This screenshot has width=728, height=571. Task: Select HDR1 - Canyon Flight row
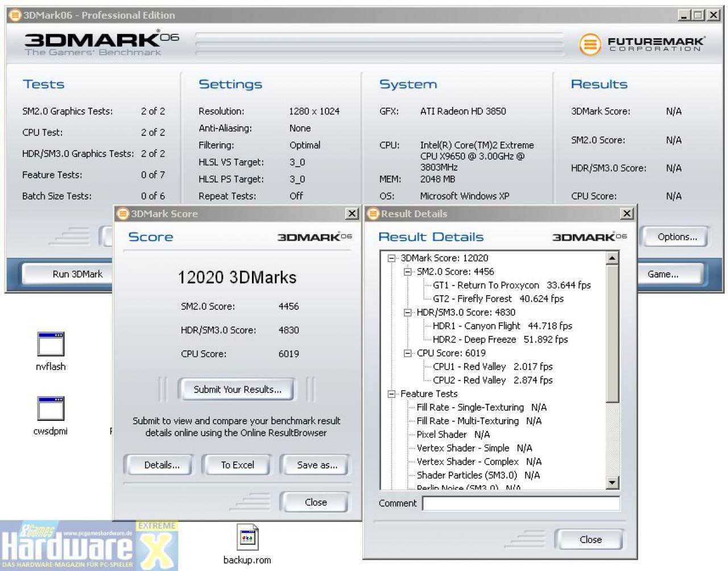502,326
